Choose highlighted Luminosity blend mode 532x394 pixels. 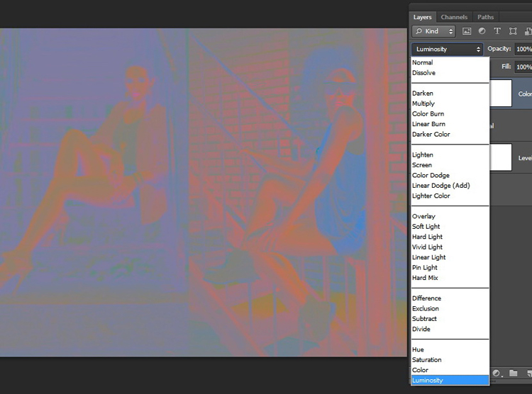(x=450, y=381)
